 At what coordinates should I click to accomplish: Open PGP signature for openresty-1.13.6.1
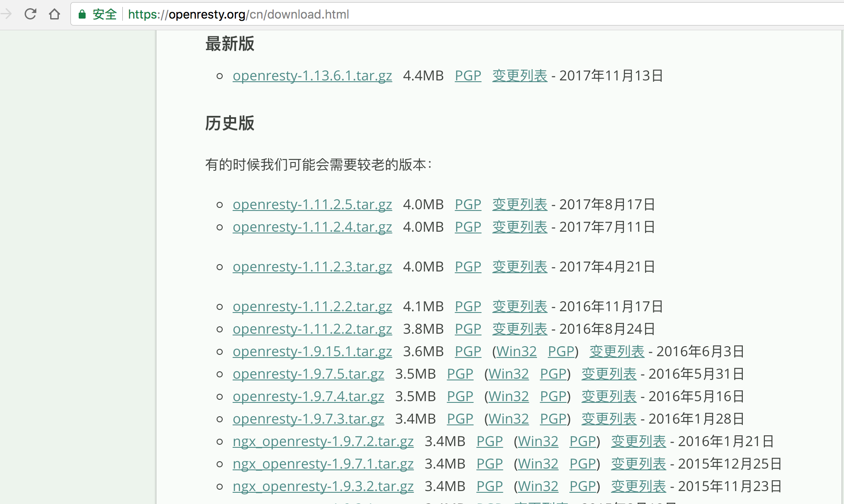(468, 76)
